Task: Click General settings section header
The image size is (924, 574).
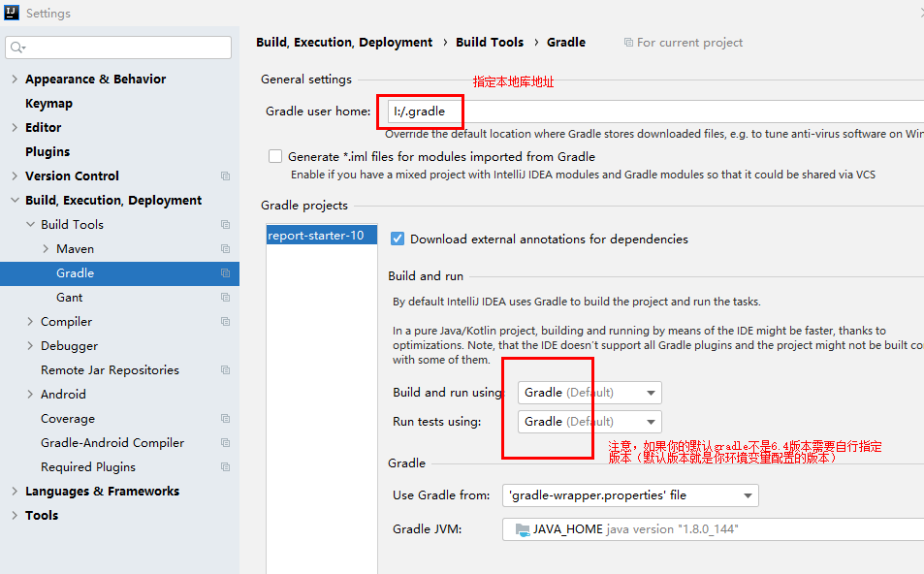Action: tap(306, 79)
